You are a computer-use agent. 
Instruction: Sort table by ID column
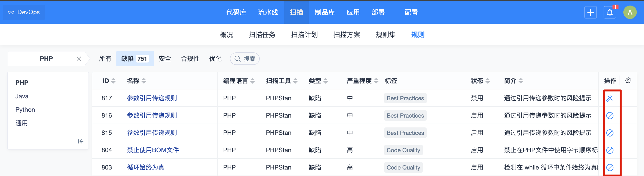109,81
